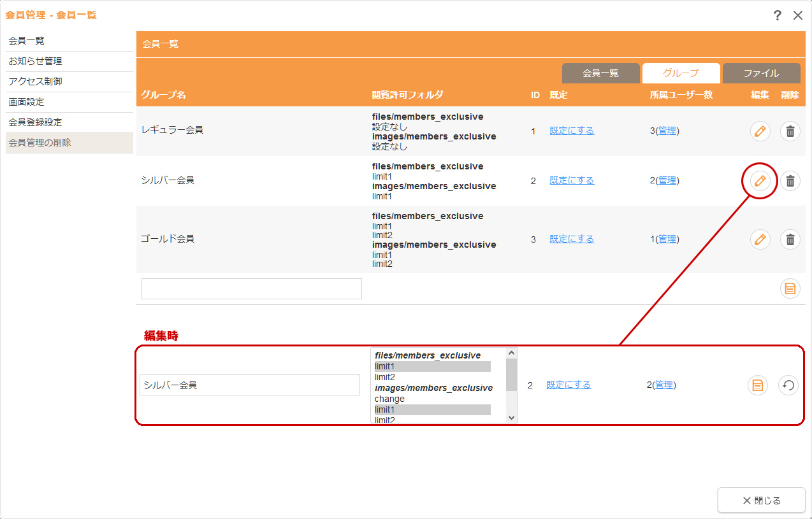Click trash icon for ゴールド会員 row

[x=790, y=239]
